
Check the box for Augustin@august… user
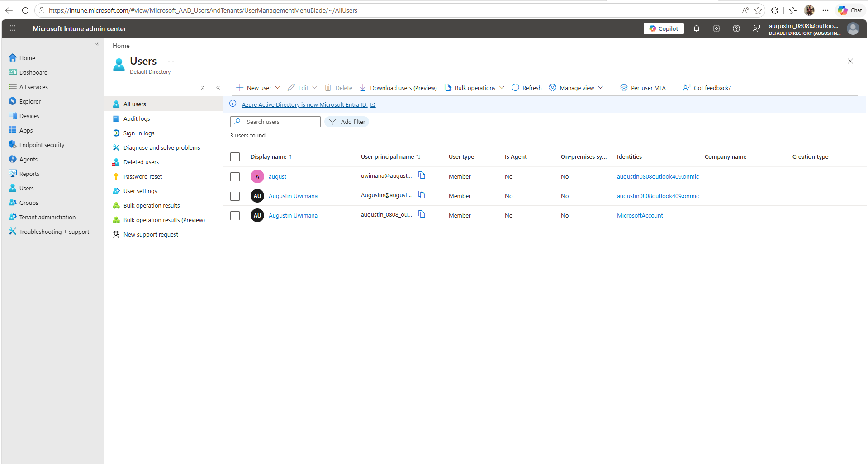[x=235, y=196]
